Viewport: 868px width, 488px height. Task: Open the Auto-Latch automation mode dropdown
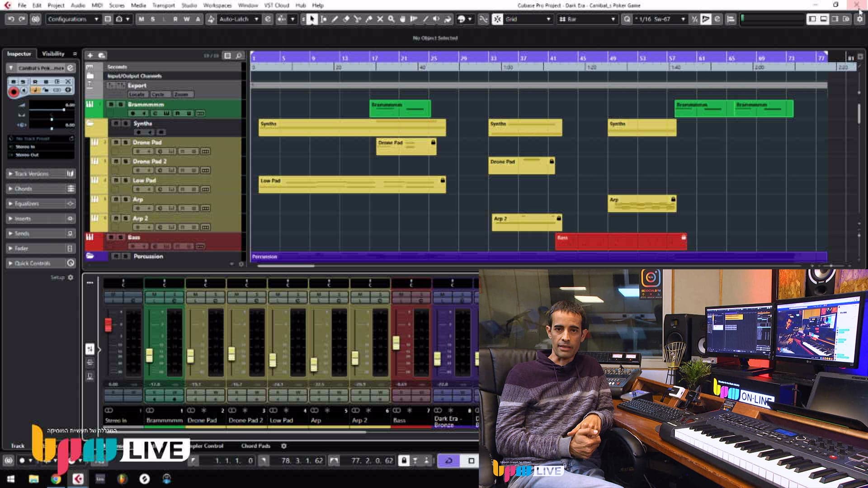coord(239,19)
